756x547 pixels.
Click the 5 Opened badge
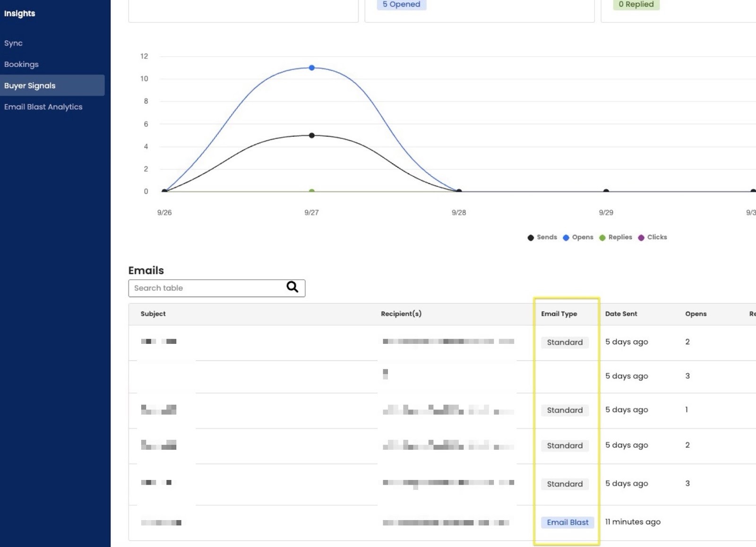point(401,4)
